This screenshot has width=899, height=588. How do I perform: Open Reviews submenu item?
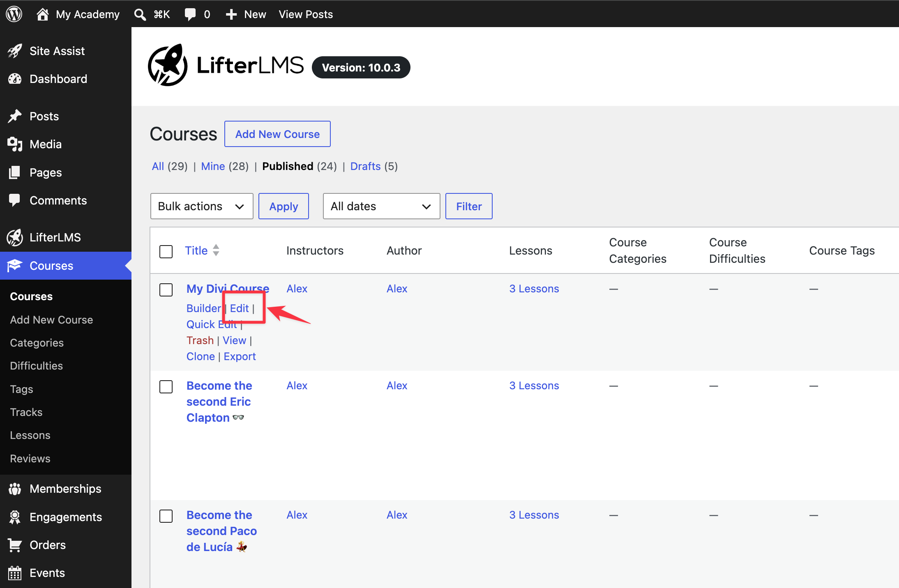(x=30, y=459)
